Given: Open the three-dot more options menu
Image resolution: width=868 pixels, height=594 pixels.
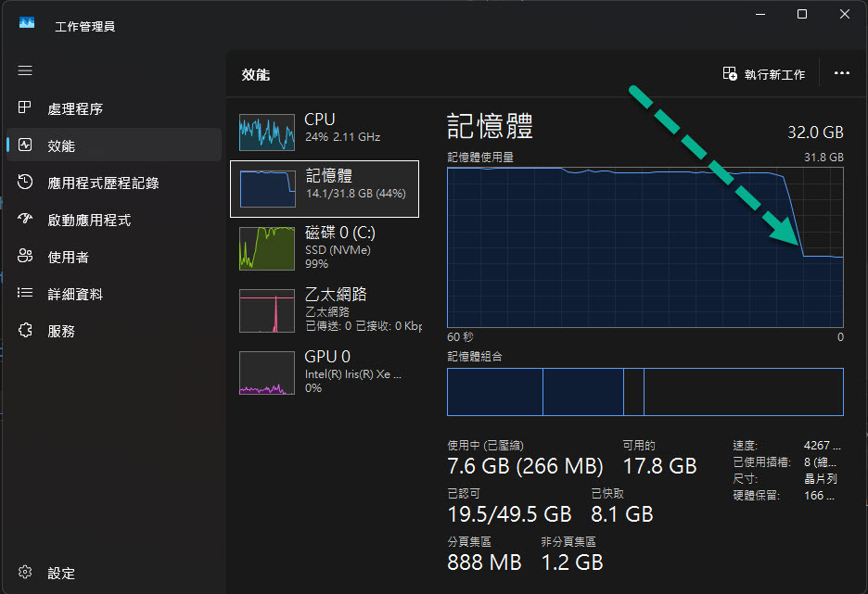Looking at the screenshot, I should [842, 74].
